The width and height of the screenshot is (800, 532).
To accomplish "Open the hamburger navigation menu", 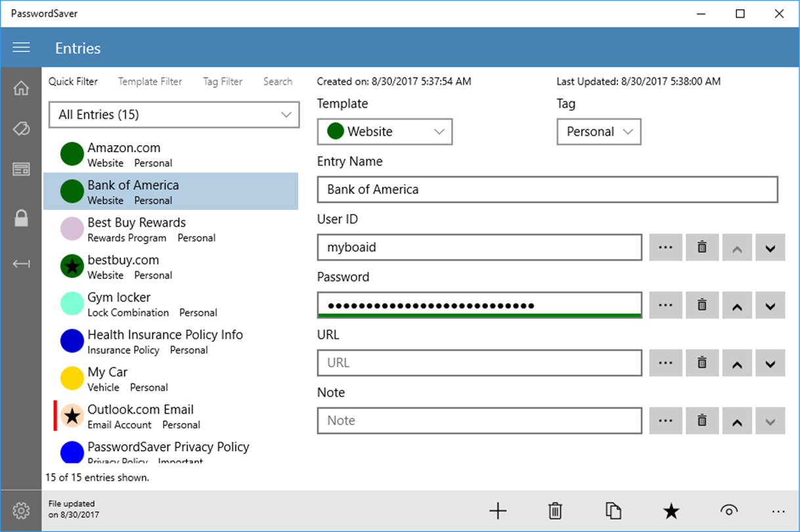I will pos(21,48).
